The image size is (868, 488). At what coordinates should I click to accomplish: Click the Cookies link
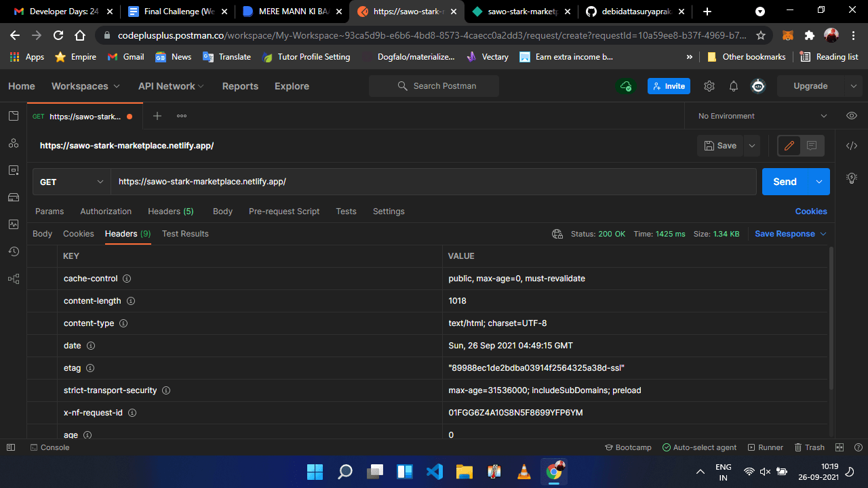811,211
